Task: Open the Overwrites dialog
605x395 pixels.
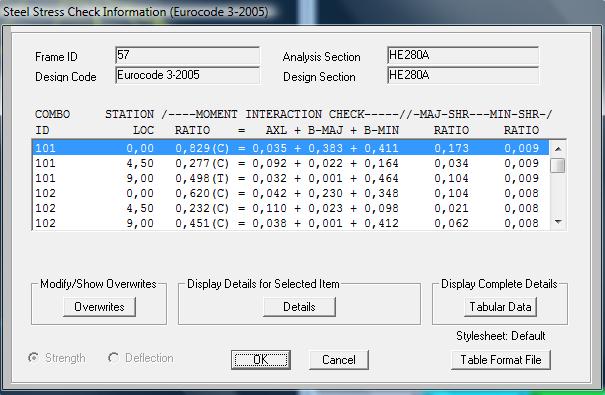Action: (99, 307)
